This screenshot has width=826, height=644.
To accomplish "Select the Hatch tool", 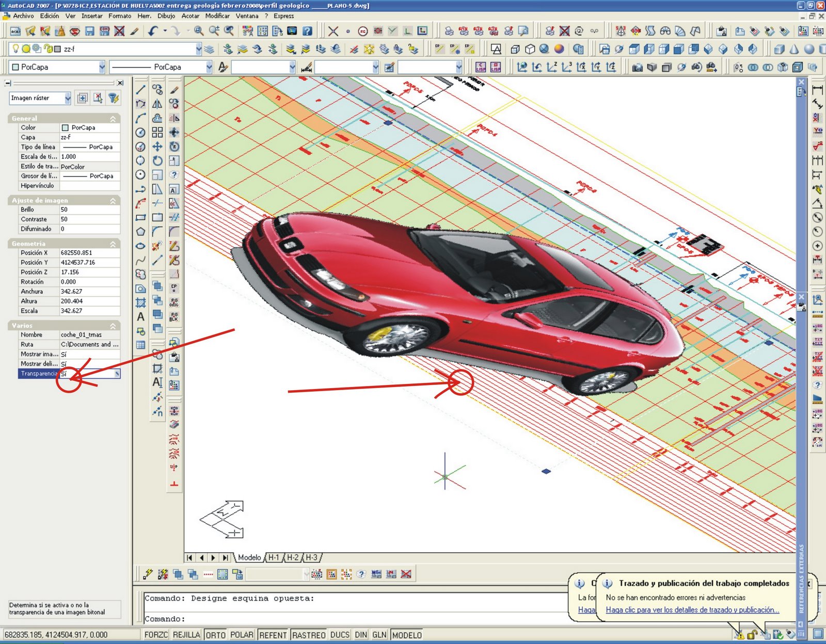I will [x=140, y=303].
